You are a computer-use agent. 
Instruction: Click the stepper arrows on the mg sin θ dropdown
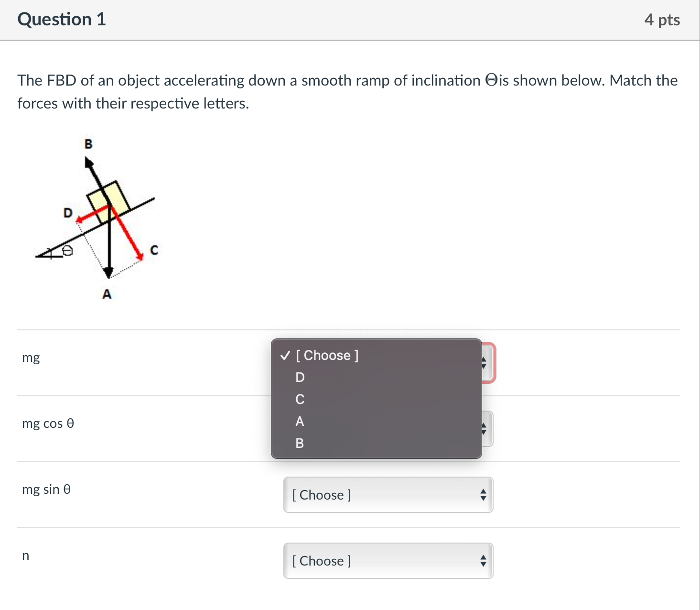(484, 495)
